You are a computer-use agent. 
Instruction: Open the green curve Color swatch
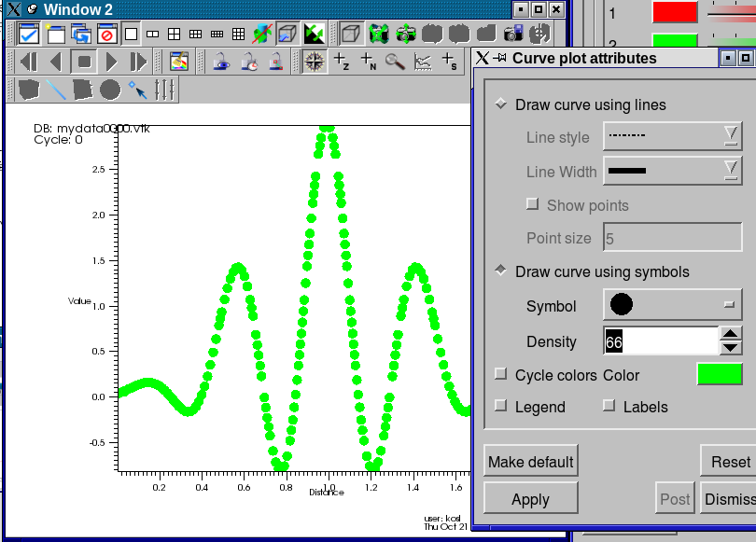point(720,375)
